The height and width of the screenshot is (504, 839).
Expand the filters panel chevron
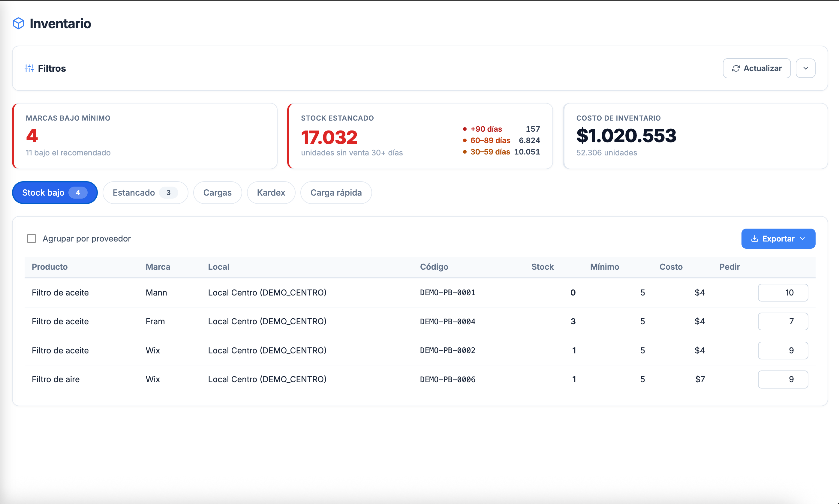(805, 68)
